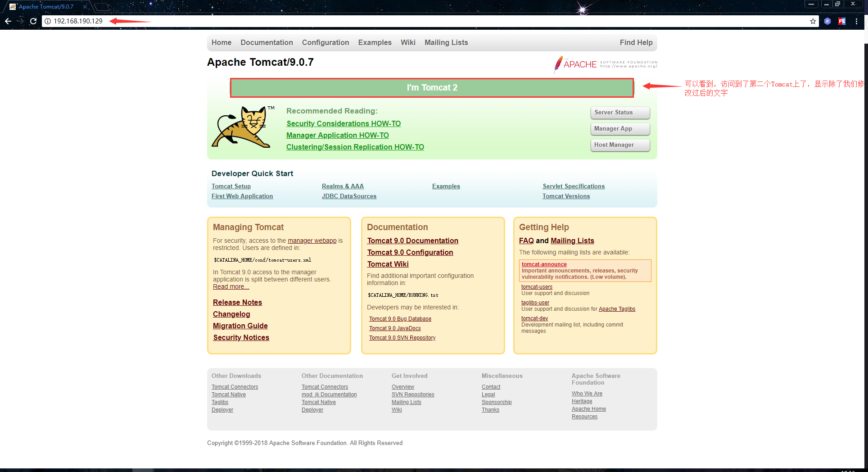
Task: Open the Sponsorship link under Miscellaneous
Action: coord(497,402)
